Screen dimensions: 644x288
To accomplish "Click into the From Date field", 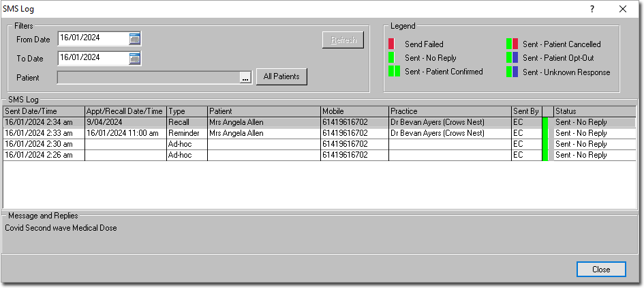I will coord(92,39).
